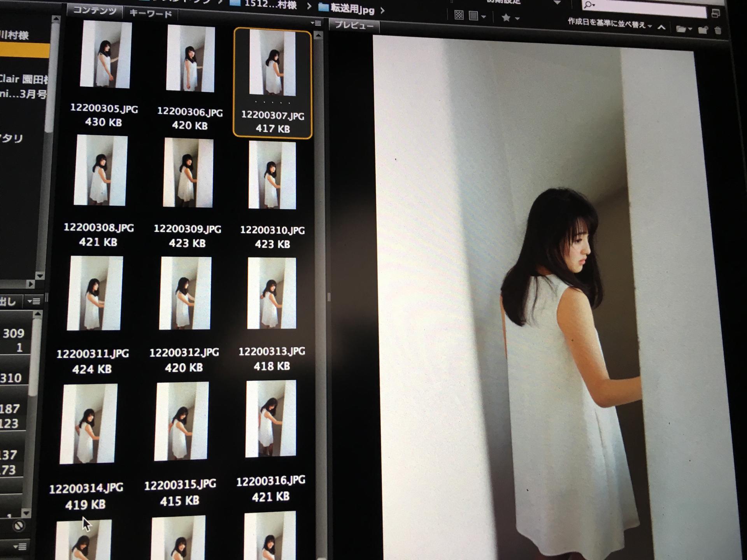This screenshot has height=560, width=747.
Task: Click the thumbnail quality options icon
Action: [x=473, y=16]
